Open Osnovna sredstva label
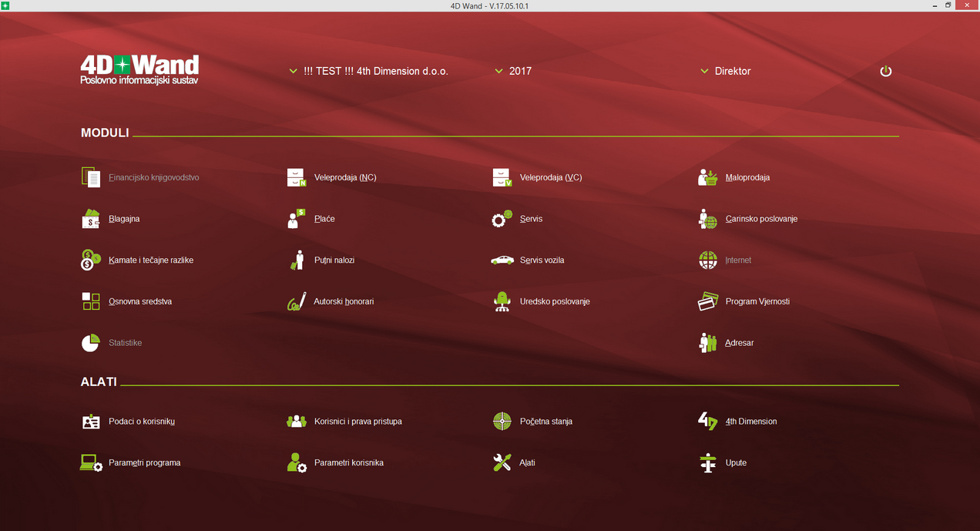This screenshot has height=531, width=980. click(140, 301)
